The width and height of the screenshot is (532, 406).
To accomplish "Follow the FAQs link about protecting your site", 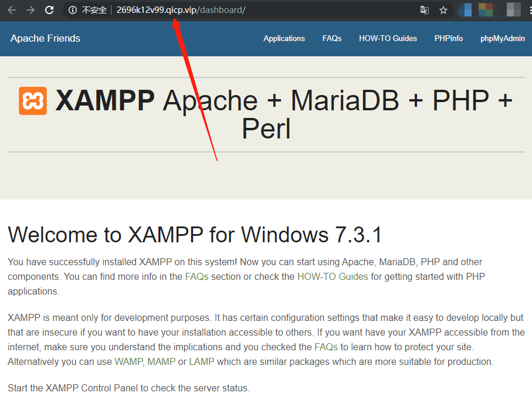I will point(326,347).
